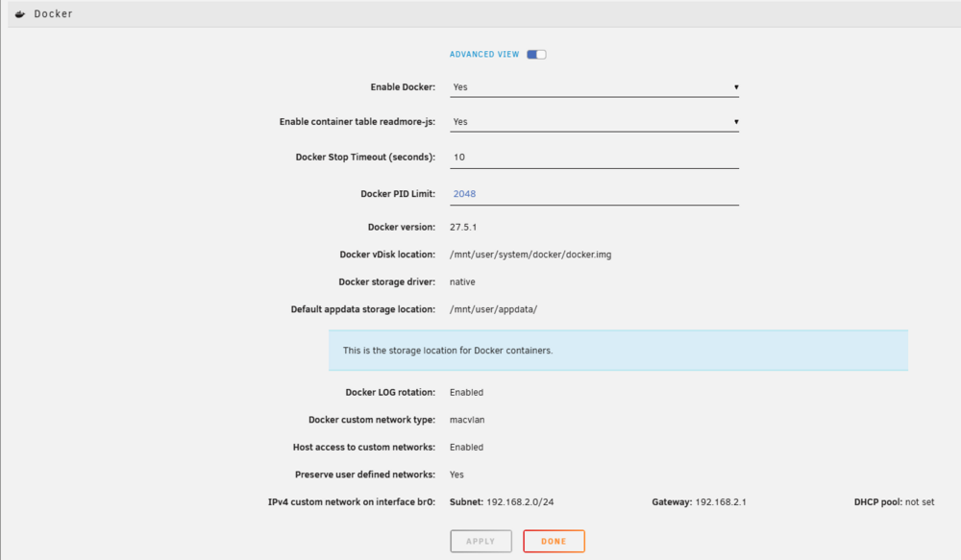Click the IPv4 custom network on interface br0 label

[x=352, y=501]
